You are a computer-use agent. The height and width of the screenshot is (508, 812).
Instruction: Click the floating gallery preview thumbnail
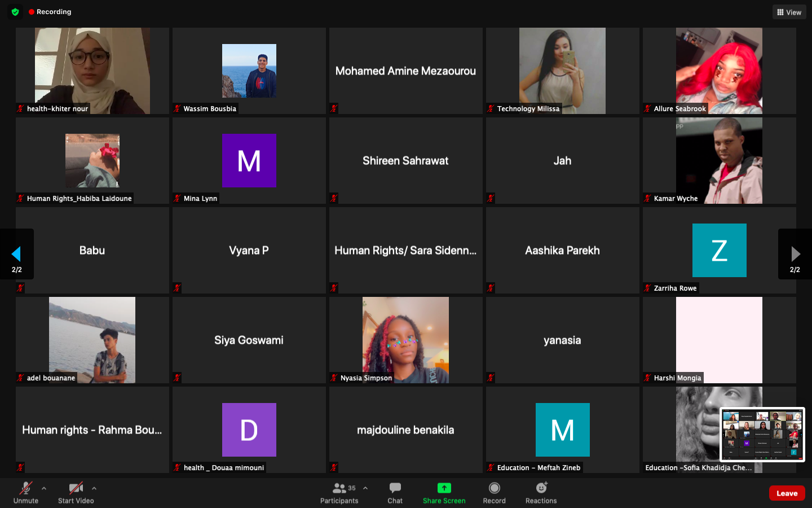tap(762, 435)
